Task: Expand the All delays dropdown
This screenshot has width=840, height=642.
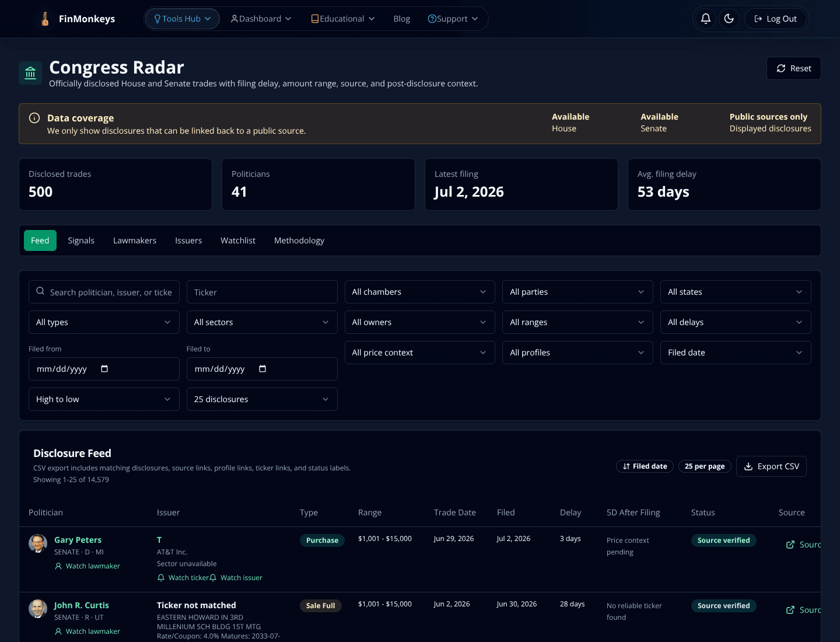Action: point(736,322)
